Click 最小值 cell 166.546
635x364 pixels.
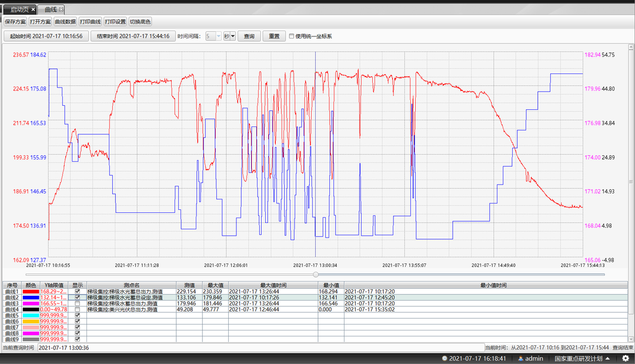(x=331, y=303)
